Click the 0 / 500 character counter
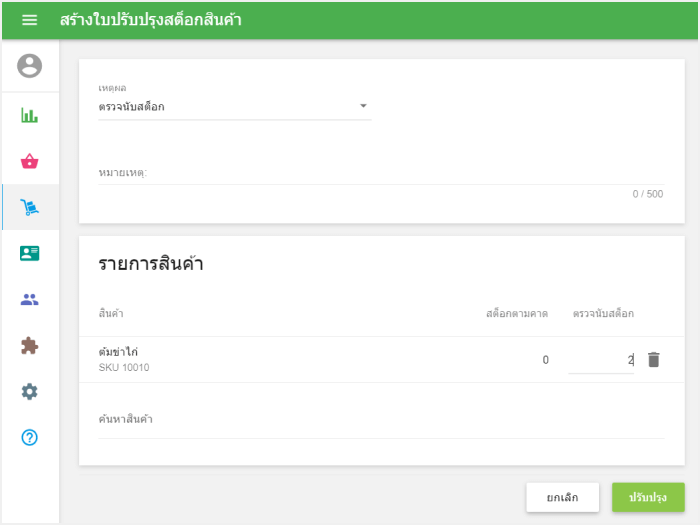 [648, 194]
